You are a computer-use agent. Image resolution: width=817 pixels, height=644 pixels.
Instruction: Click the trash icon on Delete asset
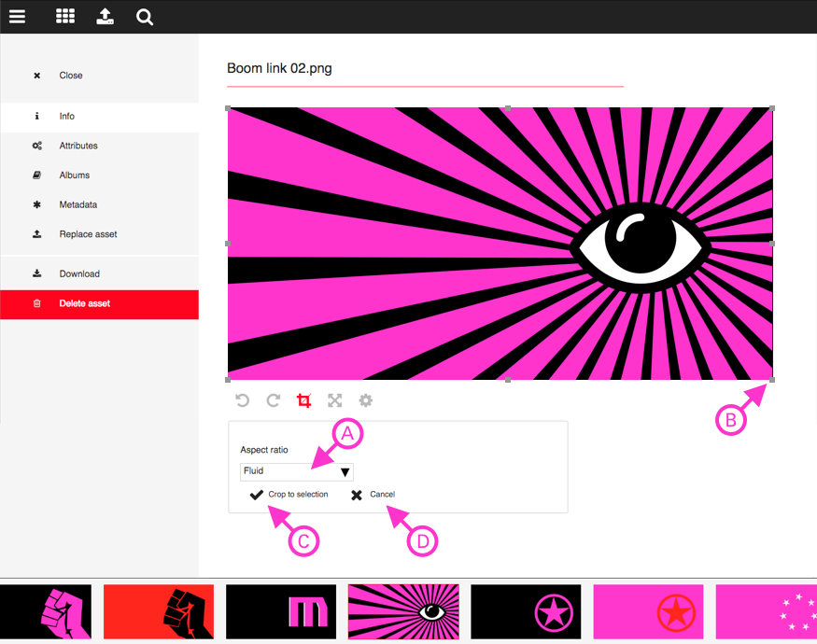37,303
